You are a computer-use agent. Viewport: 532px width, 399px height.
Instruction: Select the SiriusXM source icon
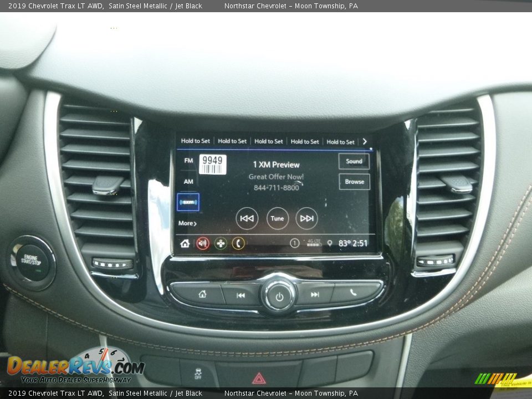(x=188, y=202)
